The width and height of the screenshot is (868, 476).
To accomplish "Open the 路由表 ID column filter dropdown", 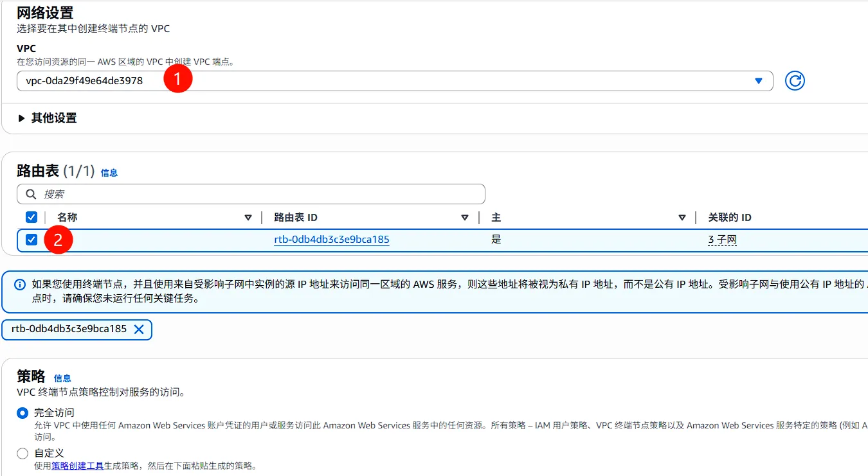I will 465,217.
